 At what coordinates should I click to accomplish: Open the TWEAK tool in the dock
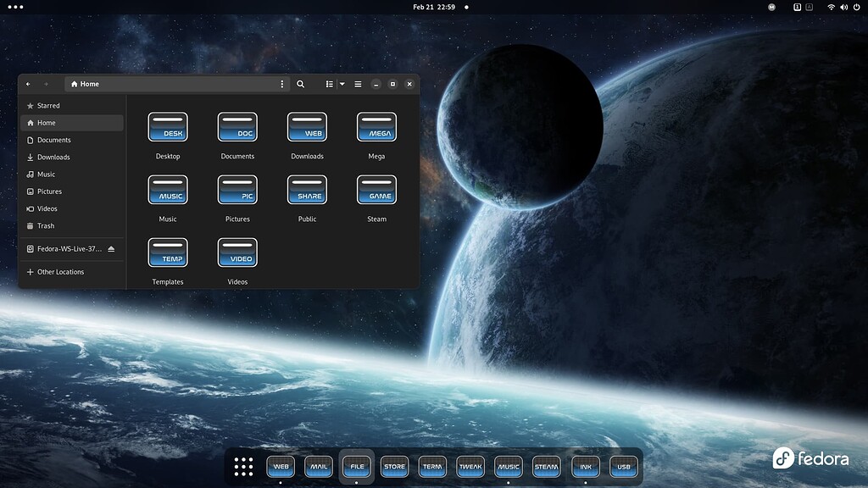(x=470, y=467)
